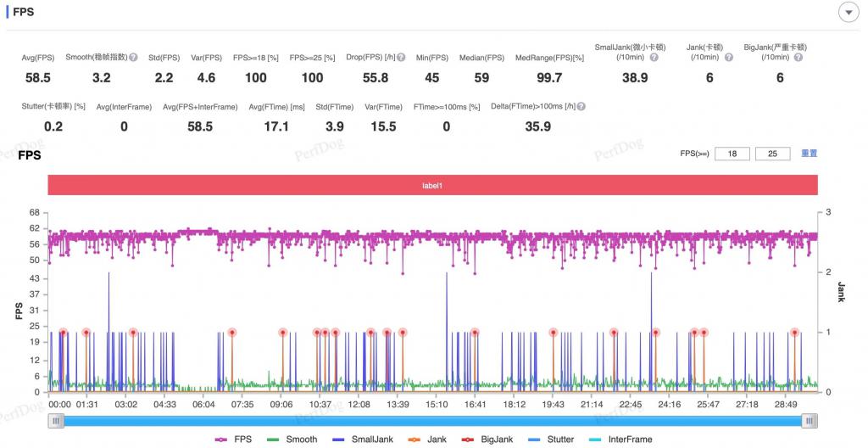Toggle Smooth series in chart legend
The height and width of the screenshot is (448, 868).
pos(292,440)
